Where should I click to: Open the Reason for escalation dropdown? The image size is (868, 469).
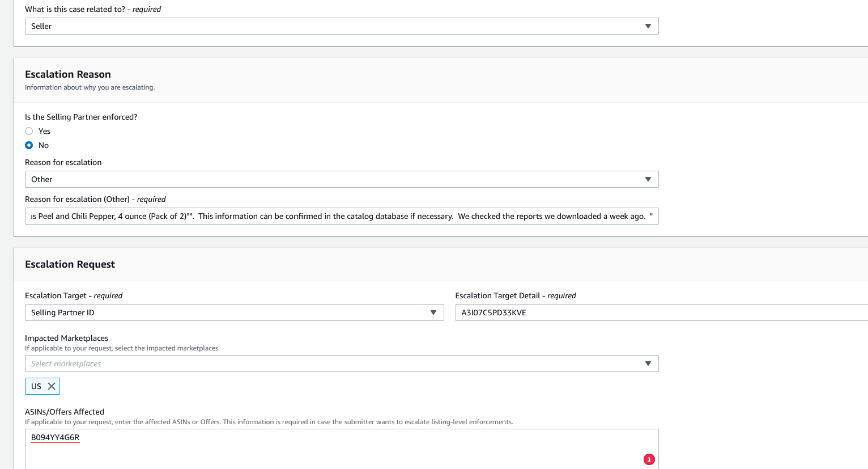[x=342, y=179]
